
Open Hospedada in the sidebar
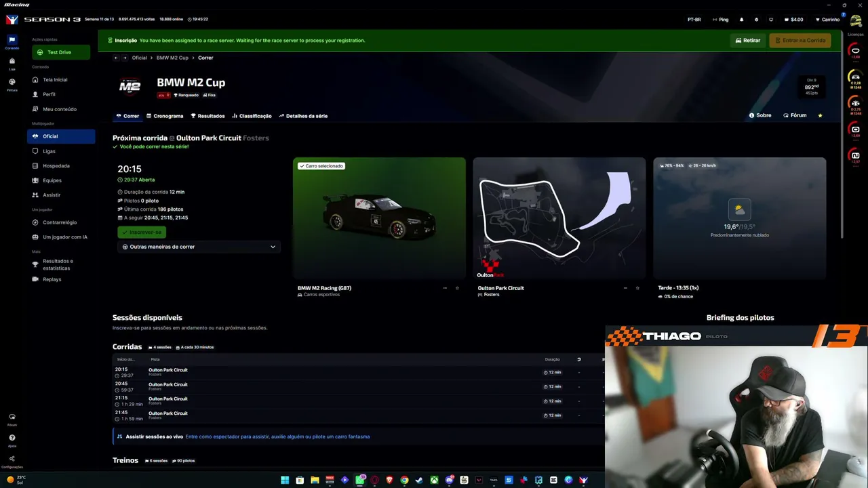(x=61, y=165)
